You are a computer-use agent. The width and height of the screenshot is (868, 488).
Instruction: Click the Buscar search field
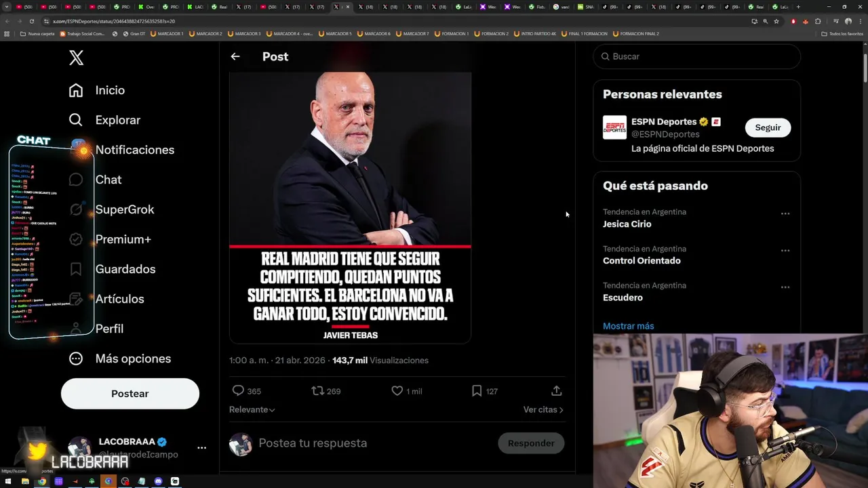pos(696,56)
